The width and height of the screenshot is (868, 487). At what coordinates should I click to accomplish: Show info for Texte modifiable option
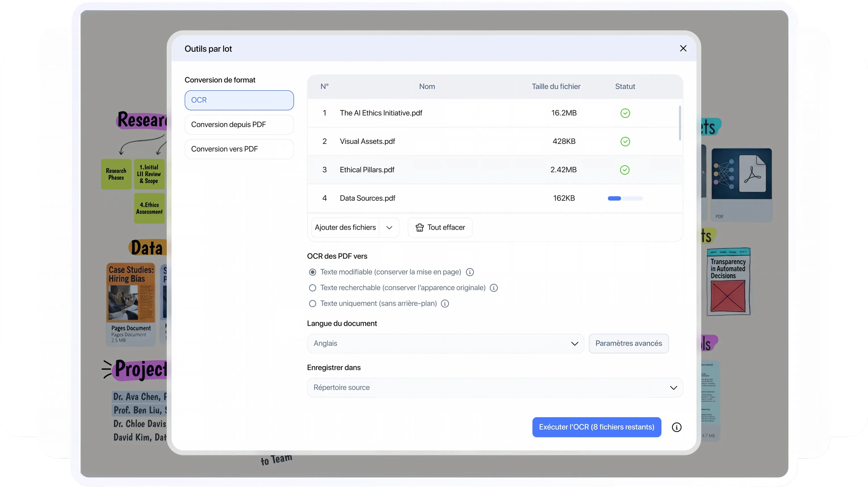[x=470, y=272]
